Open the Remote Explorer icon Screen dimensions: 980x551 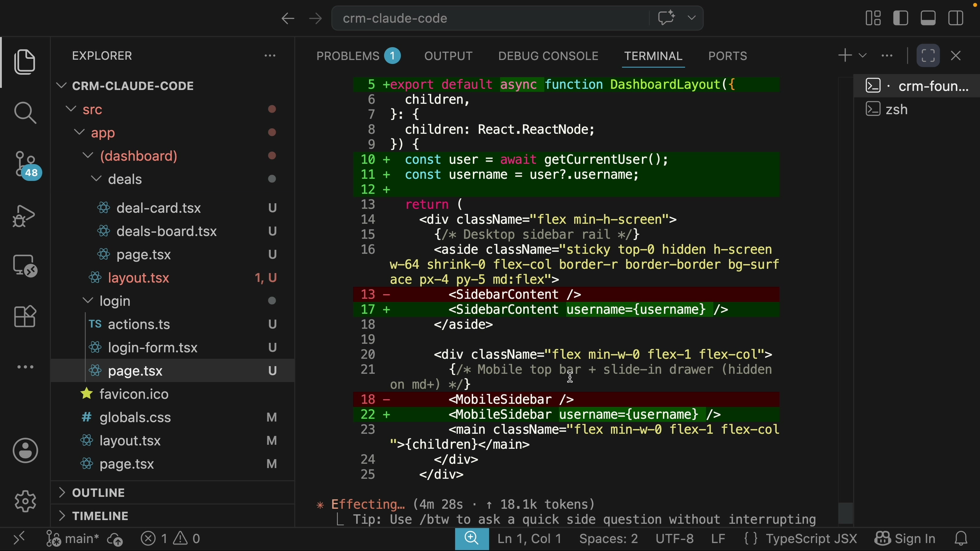click(25, 266)
